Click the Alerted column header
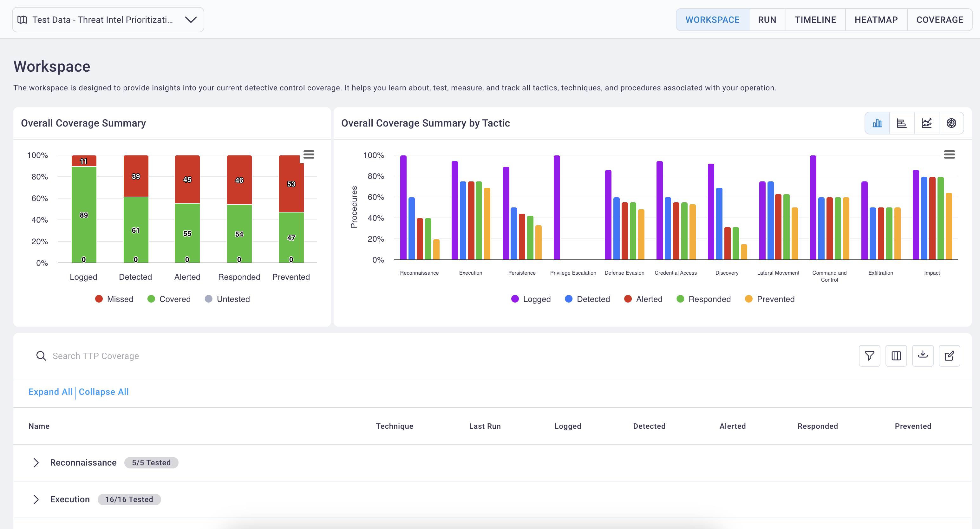The width and height of the screenshot is (980, 529). (x=732, y=426)
